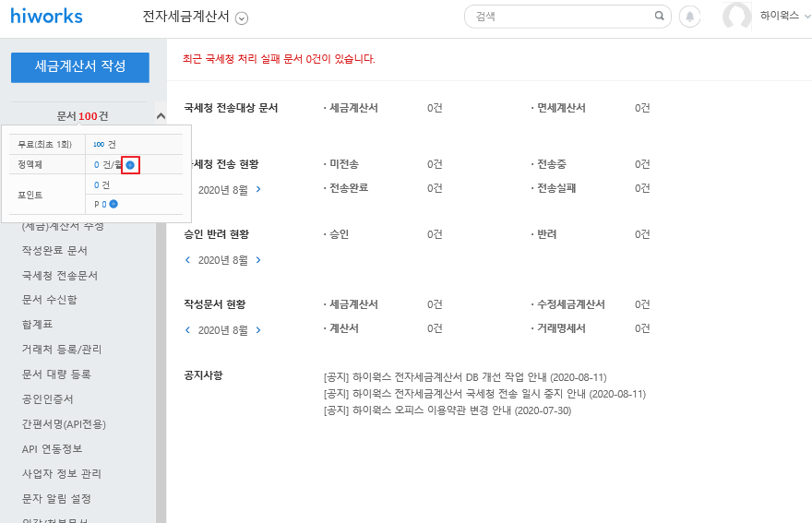Image resolution: width=812 pixels, height=523 pixels.
Task: Go to next month in 승인 반려 현황
Action: [x=258, y=260]
